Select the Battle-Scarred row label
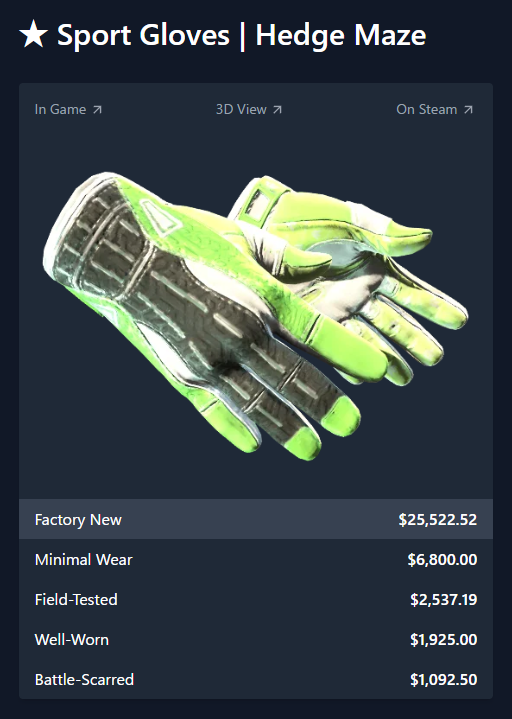The height and width of the screenshot is (719, 512). point(84,679)
